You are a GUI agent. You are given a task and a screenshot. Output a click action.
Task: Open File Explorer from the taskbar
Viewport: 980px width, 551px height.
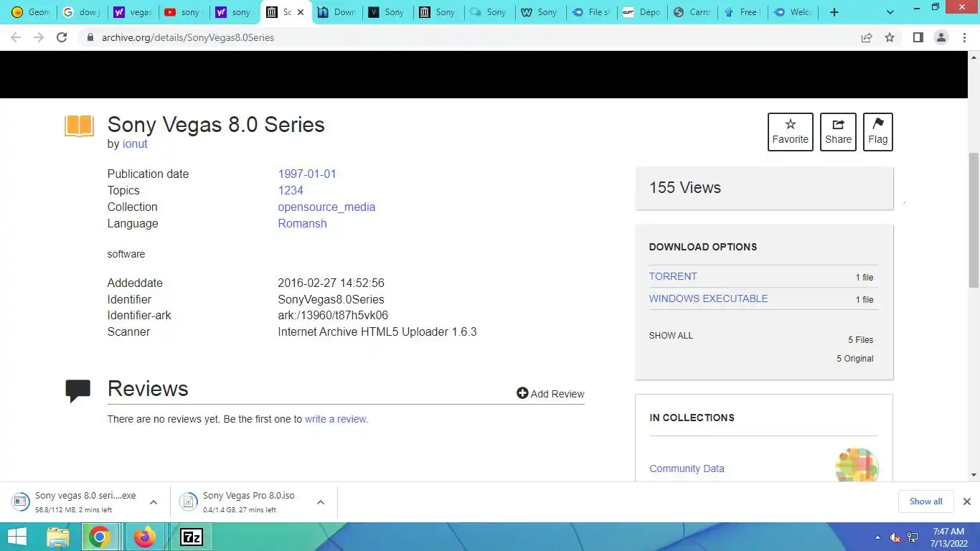pyautogui.click(x=58, y=537)
